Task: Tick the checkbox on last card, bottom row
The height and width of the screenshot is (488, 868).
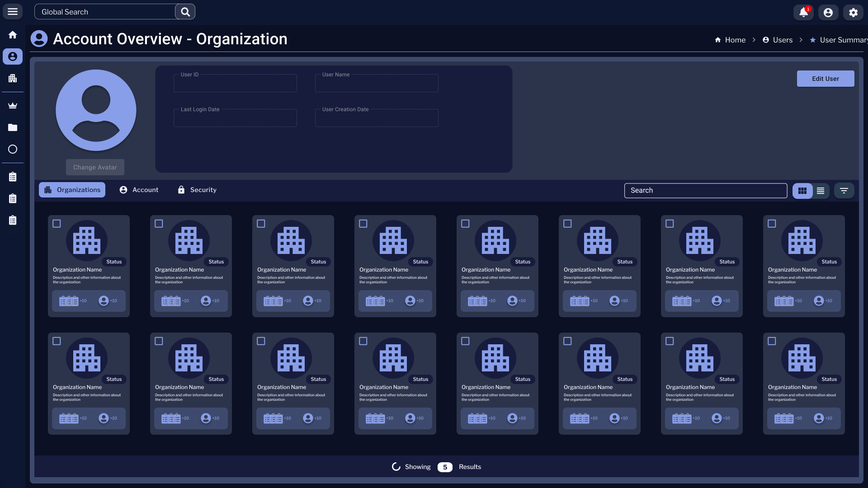Action: (772, 341)
